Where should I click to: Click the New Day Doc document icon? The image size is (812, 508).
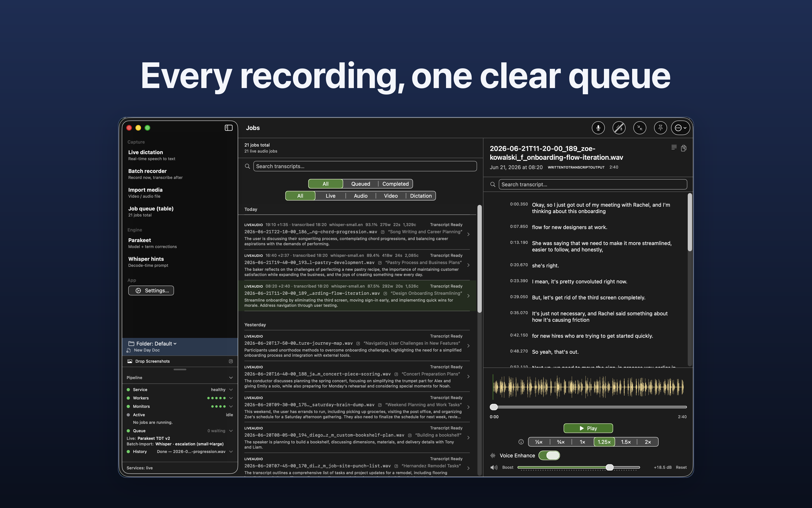129,350
